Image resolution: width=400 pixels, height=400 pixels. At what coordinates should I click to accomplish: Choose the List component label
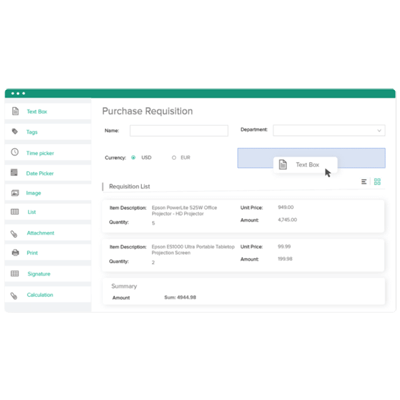[32, 212]
